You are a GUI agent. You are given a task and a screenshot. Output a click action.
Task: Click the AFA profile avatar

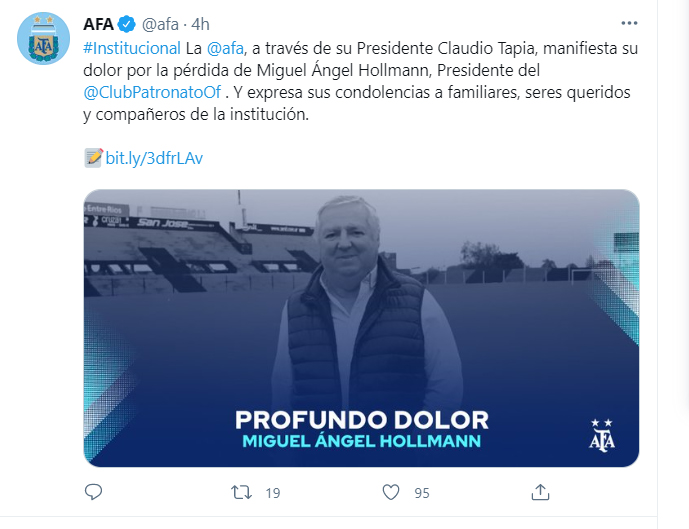(x=44, y=38)
